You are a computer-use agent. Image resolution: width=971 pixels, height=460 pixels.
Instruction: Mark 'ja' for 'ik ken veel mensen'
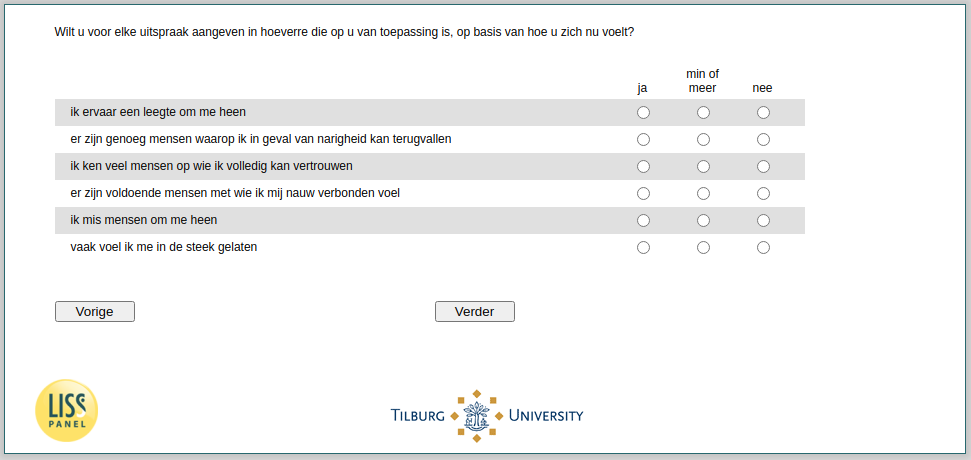pyautogui.click(x=643, y=167)
